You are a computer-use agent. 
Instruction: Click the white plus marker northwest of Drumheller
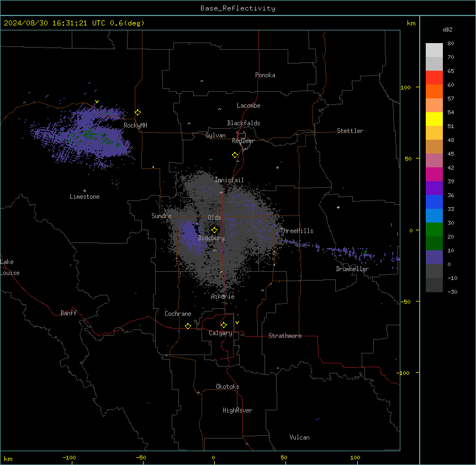[x=338, y=207]
